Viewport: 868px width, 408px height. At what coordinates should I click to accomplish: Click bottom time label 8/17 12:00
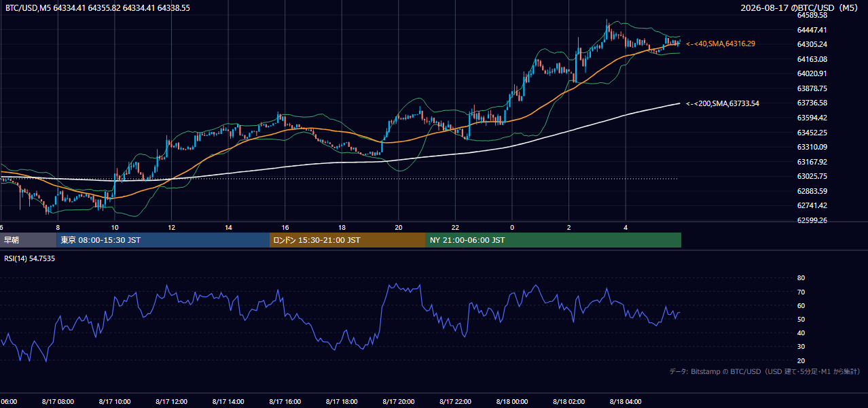(x=171, y=401)
